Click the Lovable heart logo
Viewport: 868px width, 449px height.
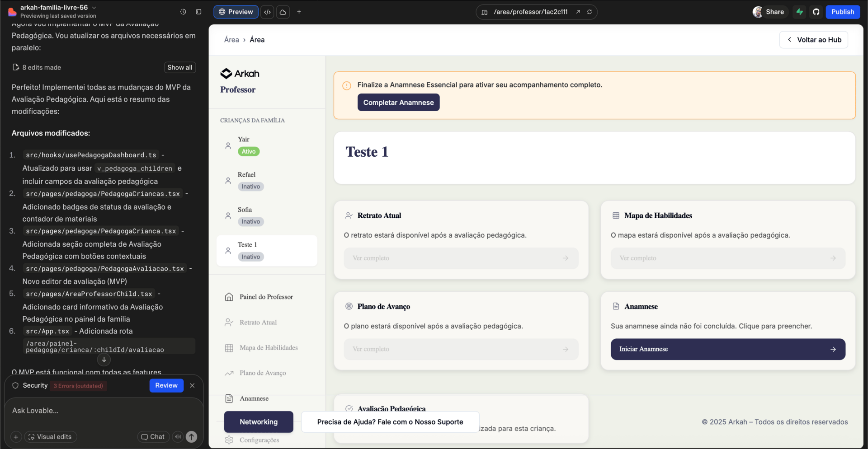tap(12, 12)
